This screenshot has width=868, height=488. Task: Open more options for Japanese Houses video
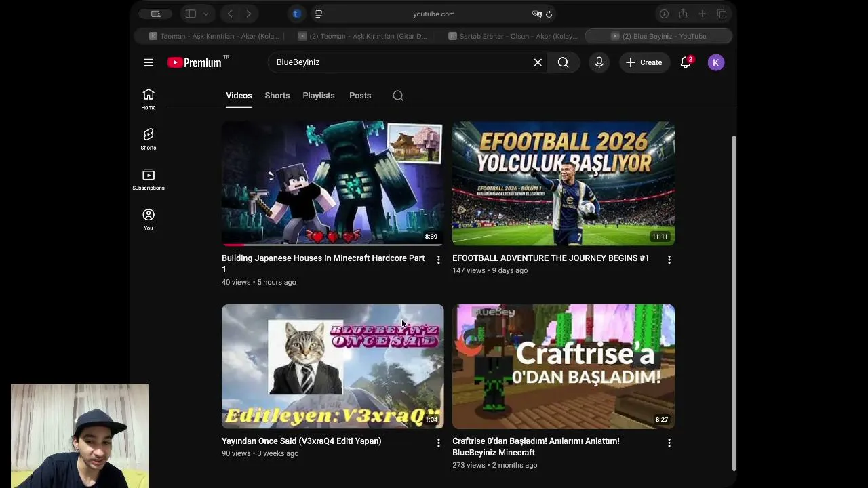coord(439,260)
